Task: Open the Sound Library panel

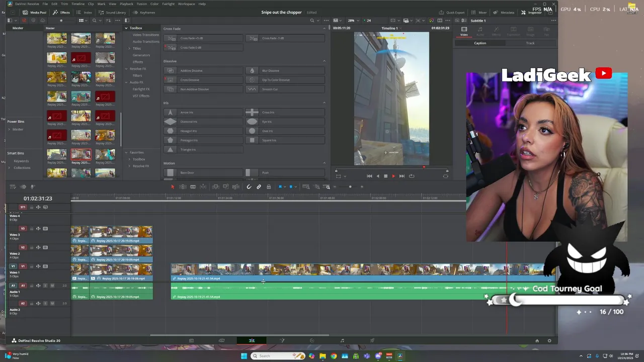Action: 112,12
